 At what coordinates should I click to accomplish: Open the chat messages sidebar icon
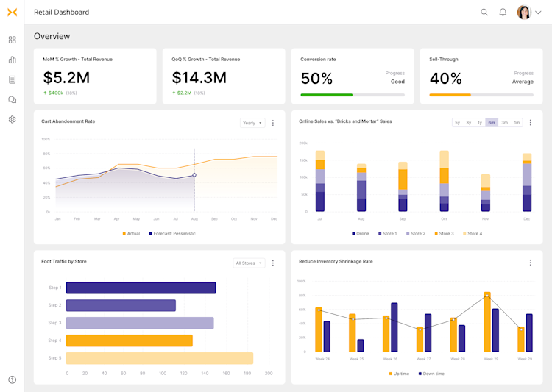point(13,99)
